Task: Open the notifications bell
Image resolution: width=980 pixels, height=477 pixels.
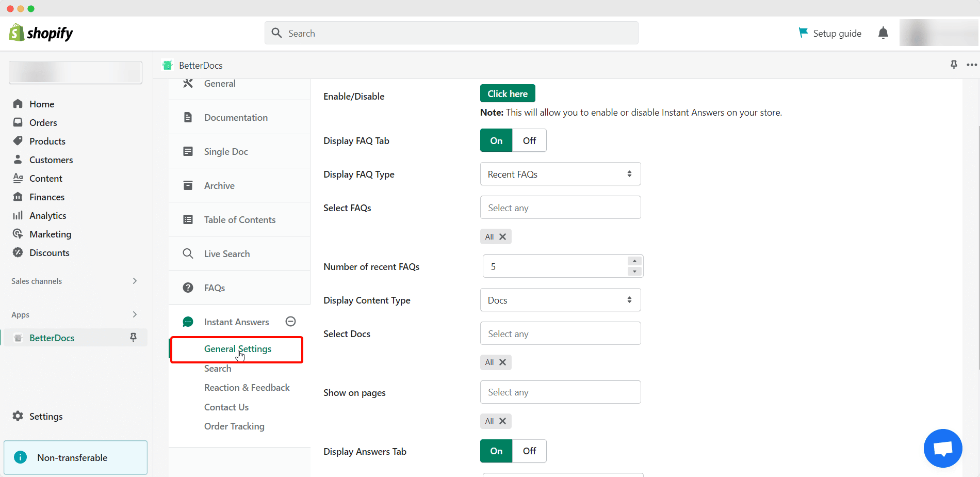Action: point(883,33)
